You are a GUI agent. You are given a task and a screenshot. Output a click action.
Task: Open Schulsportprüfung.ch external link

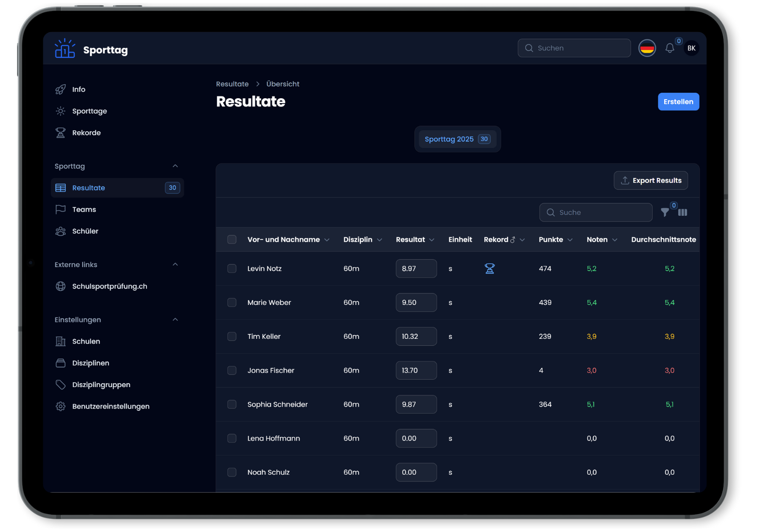[x=109, y=286]
